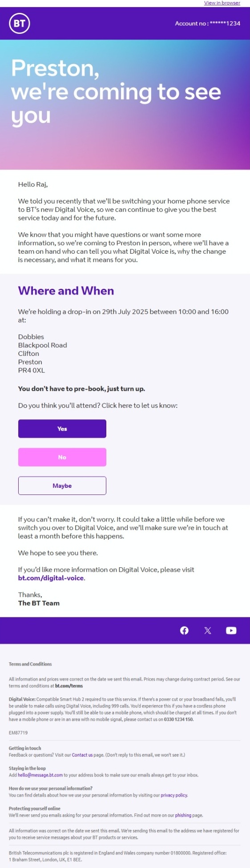The height and width of the screenshot is (868, 250).
Task: Open the bt.com/terms link
Action: pyautogui.click(x=69, y=686)
